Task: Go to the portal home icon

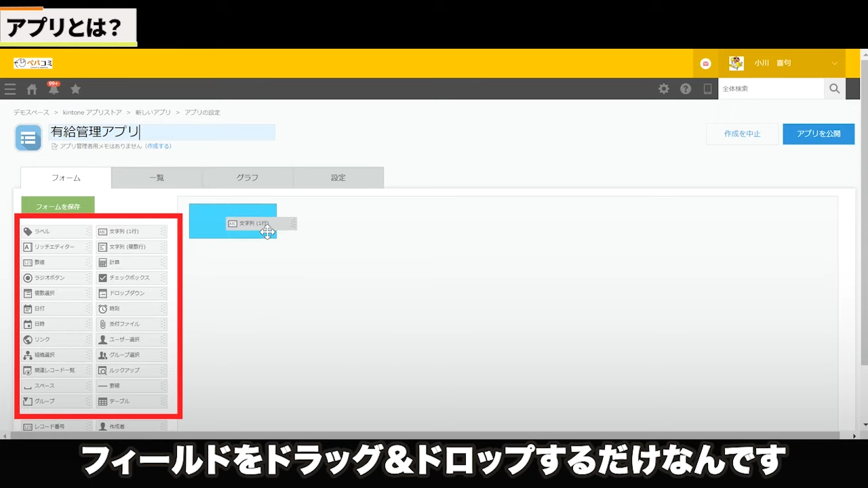Action: [x=32, y=89]
